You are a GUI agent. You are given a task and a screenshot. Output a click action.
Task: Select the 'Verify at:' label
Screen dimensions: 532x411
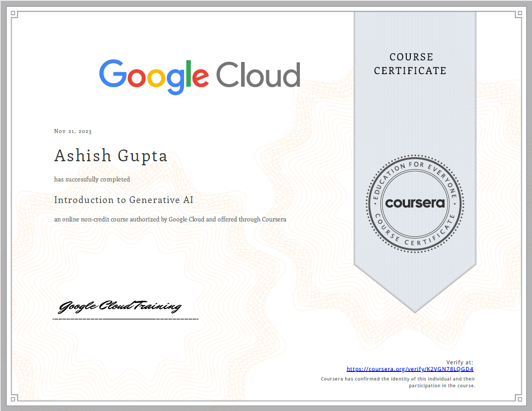click(x=459, y=362)
